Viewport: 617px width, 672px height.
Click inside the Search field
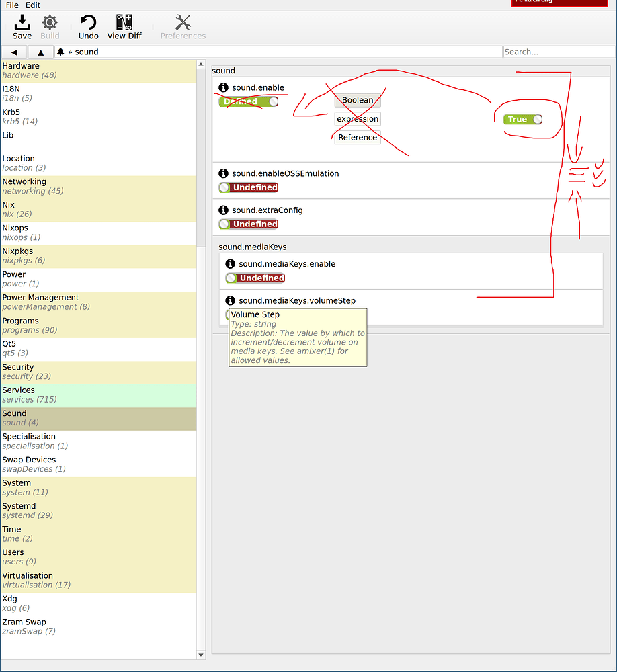(x=559, y=51)
